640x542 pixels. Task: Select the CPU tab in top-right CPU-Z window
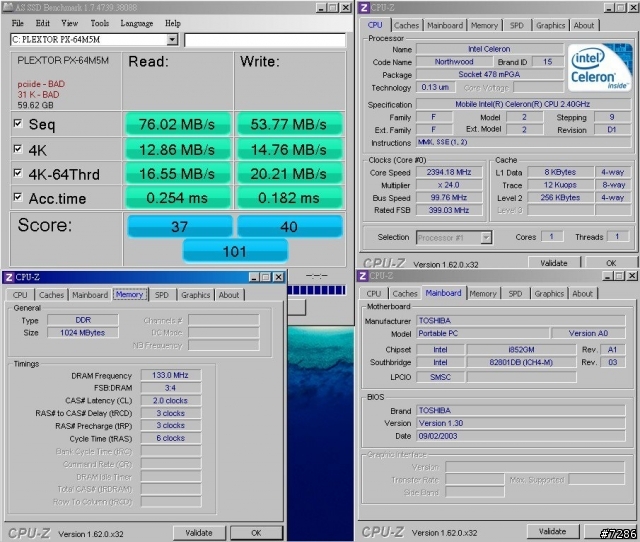coord(375,25)
